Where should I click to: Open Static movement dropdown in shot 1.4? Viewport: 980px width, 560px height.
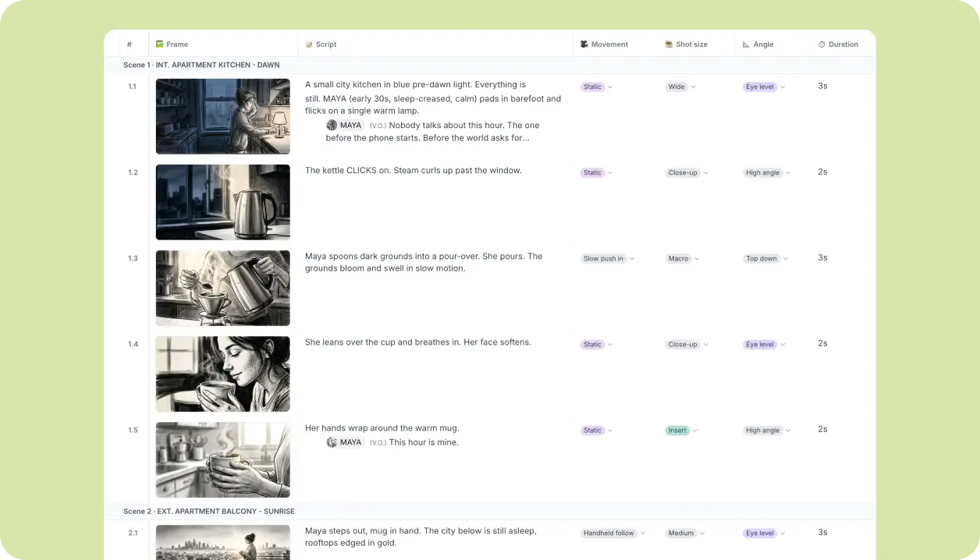pyautogui.click(x=597, y=344)
